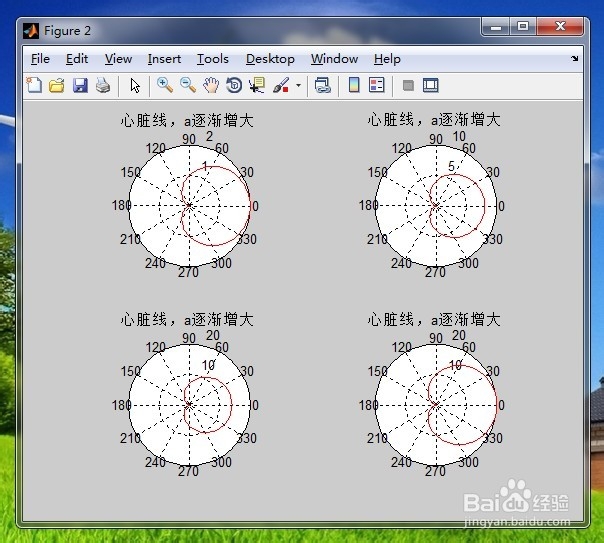
Task: Activate the Zoom In magnifier tool
Action: [165, 85]
